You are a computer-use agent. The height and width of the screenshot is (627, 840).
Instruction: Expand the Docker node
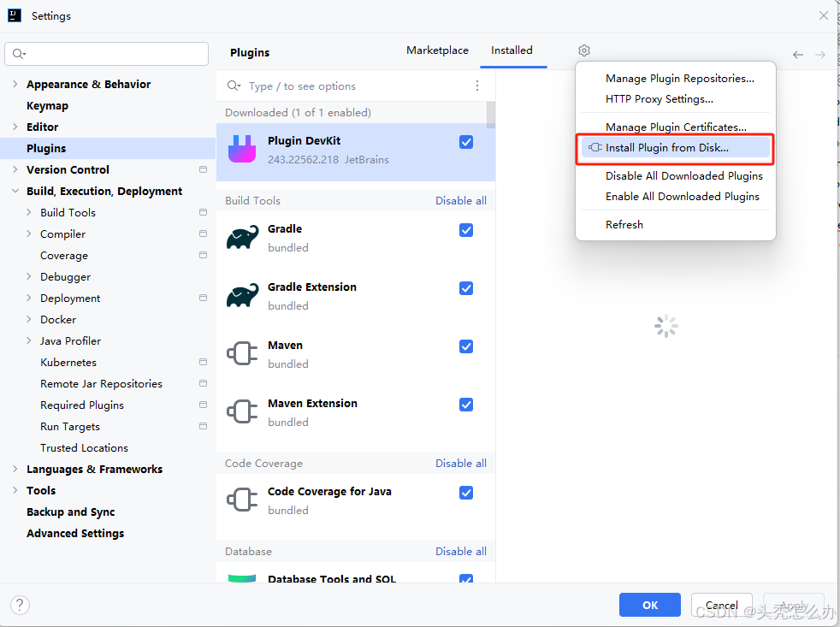pyautogui.click(x=29, y=319)
